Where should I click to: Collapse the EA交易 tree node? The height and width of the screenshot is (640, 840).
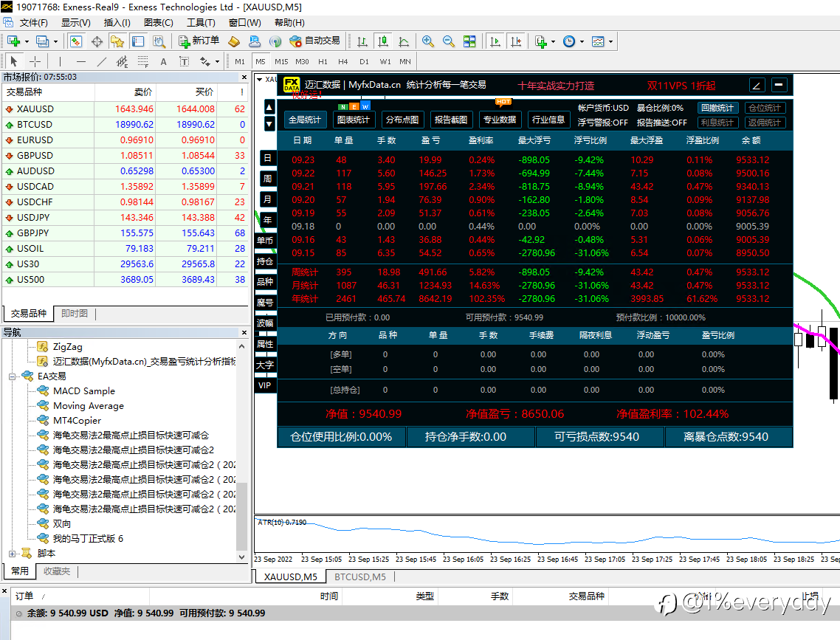[12, 376]
